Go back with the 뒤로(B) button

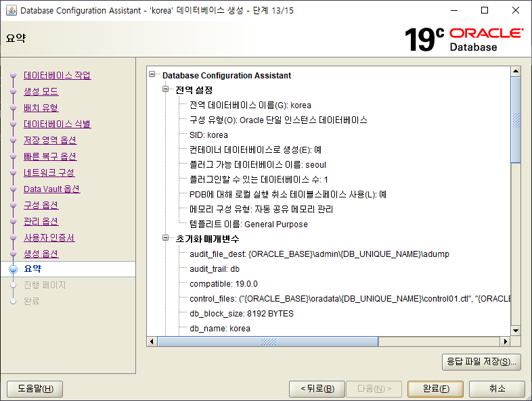317,388
